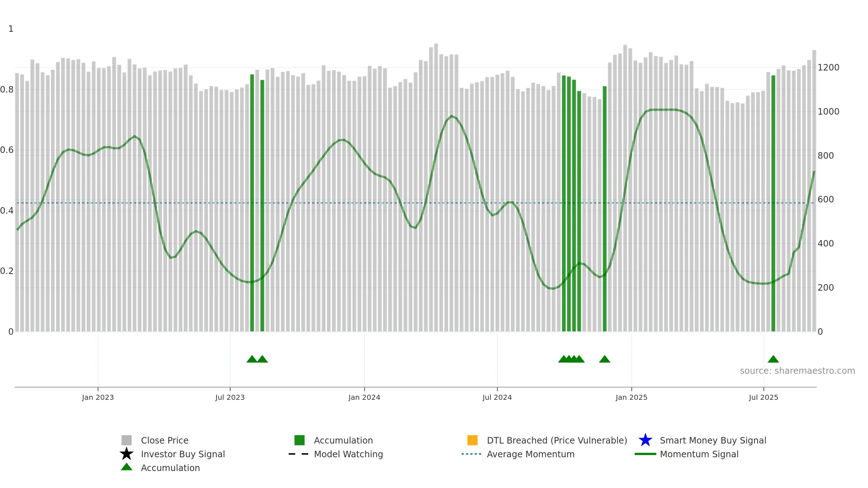Click the accumulation triangle marker near Jul 2025
The width and height of the screenshot is (868, 488).
(773, 359)
